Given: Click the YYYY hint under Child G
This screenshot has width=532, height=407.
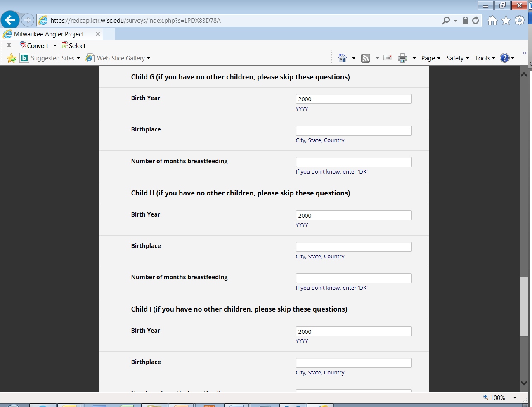Looking at the screenshot, I should click(x=302, y=109).
